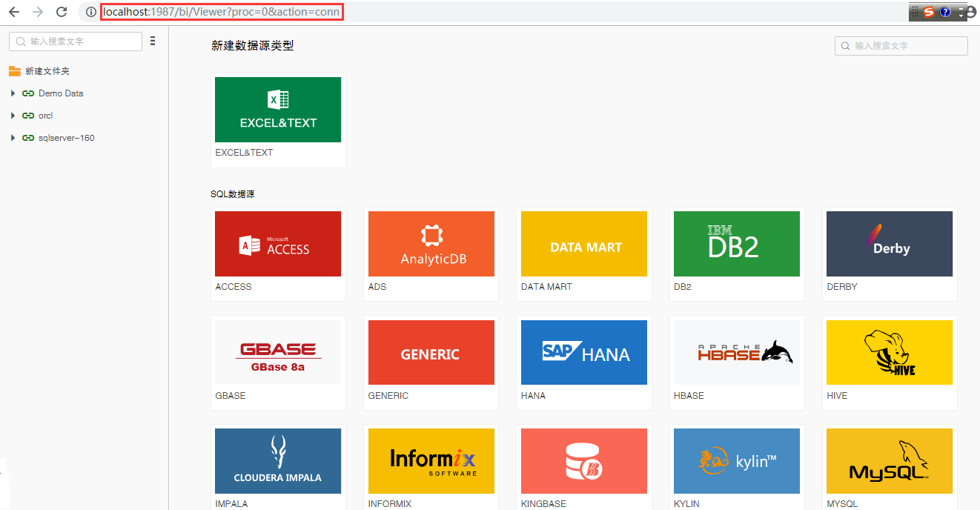Click the browser reload button

point(62,12)
